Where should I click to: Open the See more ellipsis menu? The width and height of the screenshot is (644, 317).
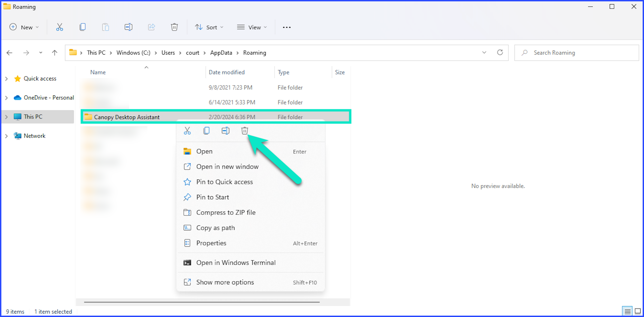tap(287, 27)
